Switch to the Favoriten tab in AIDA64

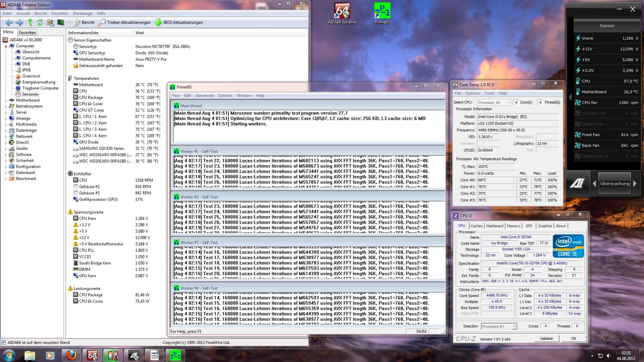(x=27, y=33)
